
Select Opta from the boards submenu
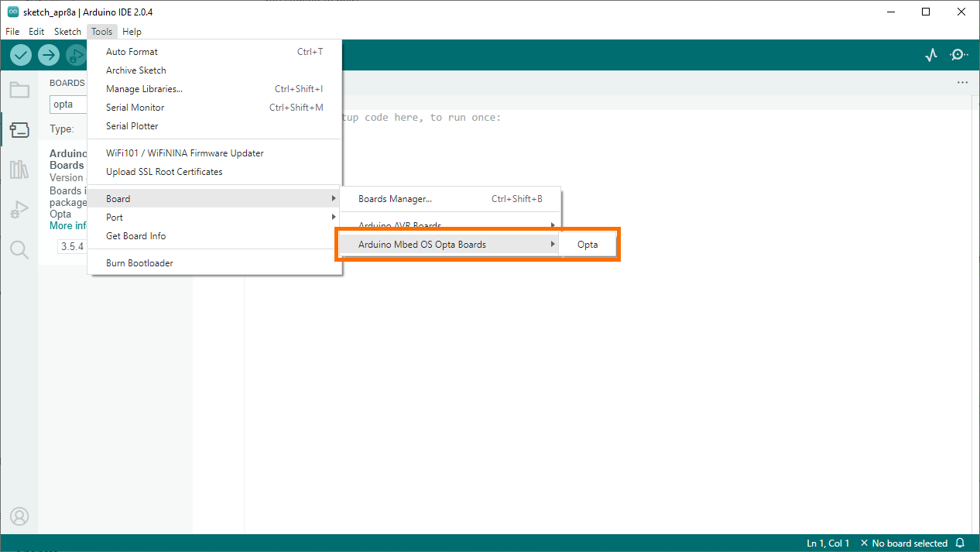(x=588, y=243)
